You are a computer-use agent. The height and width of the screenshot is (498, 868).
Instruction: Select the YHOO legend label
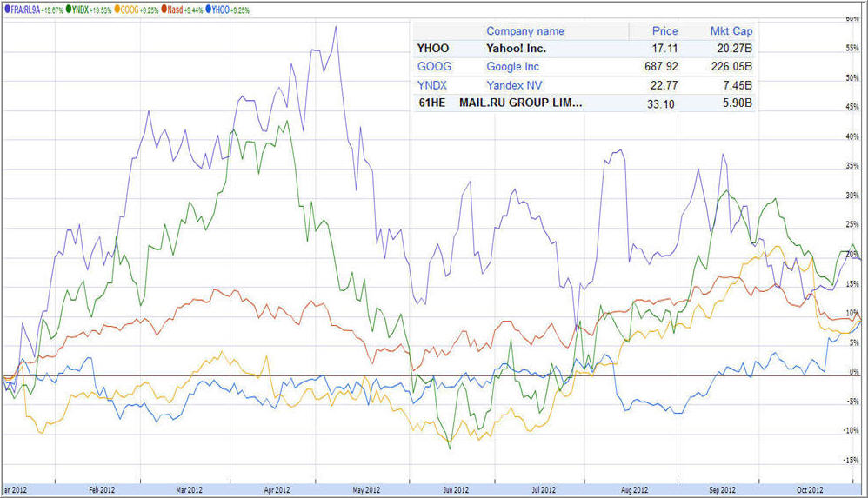(220, 10)
